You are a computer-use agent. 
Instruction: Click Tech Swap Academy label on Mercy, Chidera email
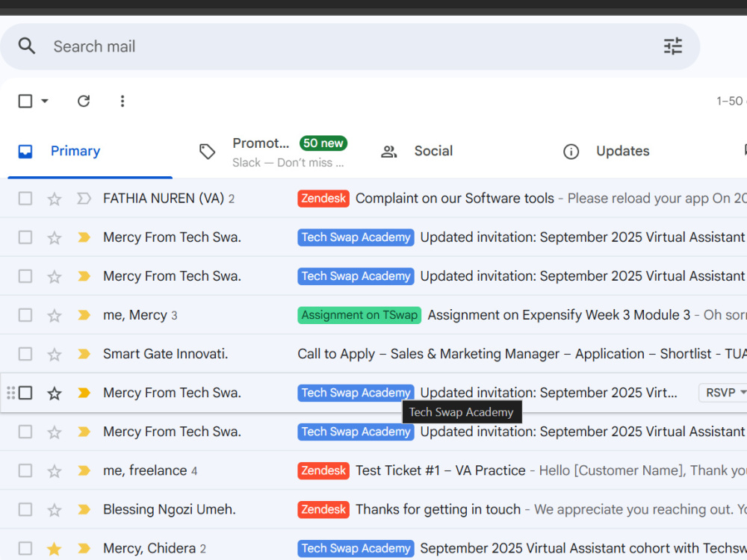coord(356,549)
